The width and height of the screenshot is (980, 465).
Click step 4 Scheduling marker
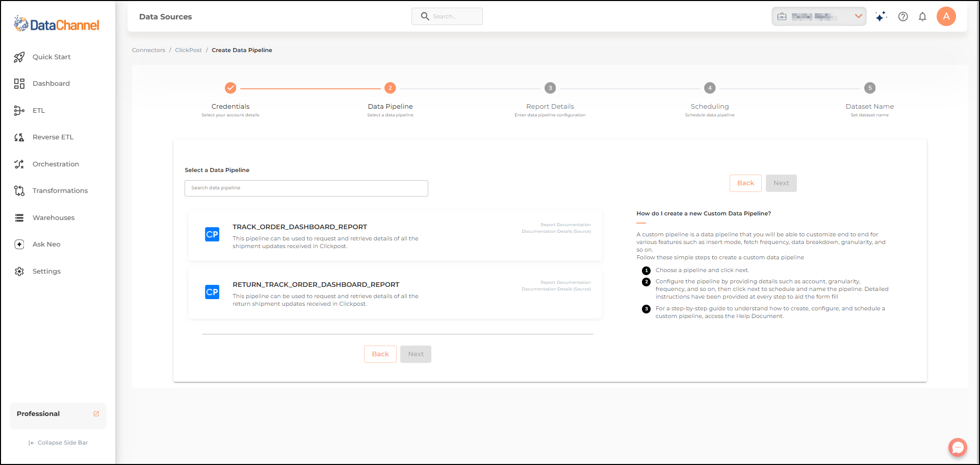pos(710,88)
